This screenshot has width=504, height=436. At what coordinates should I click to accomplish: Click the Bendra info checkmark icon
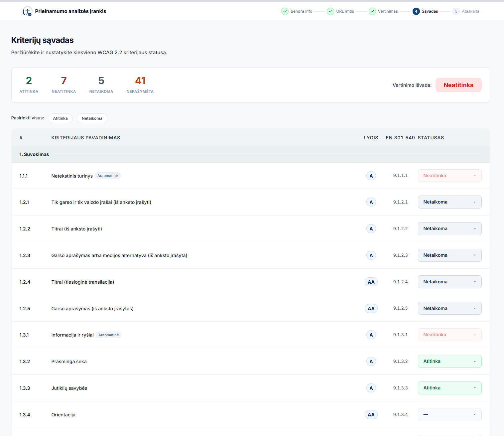tap(285, 11)
